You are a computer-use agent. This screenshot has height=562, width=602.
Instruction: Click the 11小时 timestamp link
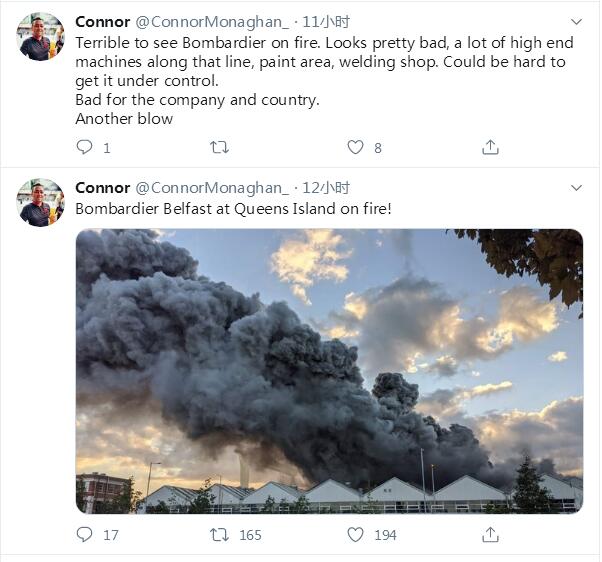pyautogui.click(x=326, y=21)
